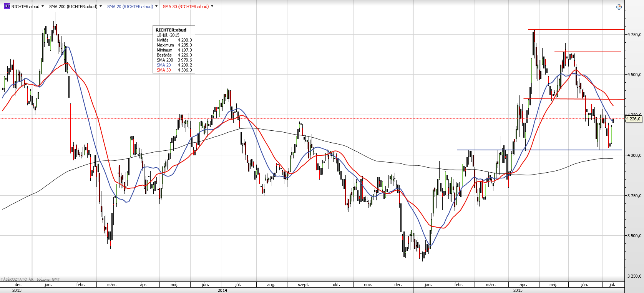Click the Bezárás 4 226,0 row
Image resolution: width=644 pixels, height=293 pixels.
[x=174, y=55]
